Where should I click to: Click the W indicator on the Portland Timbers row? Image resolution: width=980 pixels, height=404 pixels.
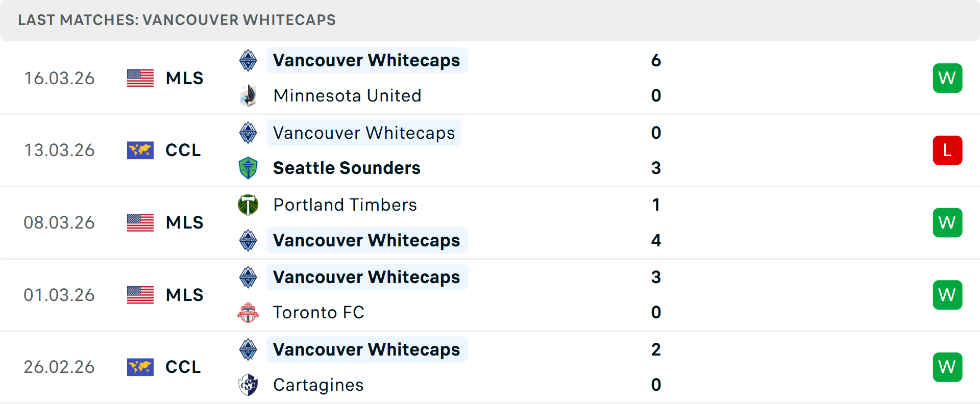(x=948, y=222)
